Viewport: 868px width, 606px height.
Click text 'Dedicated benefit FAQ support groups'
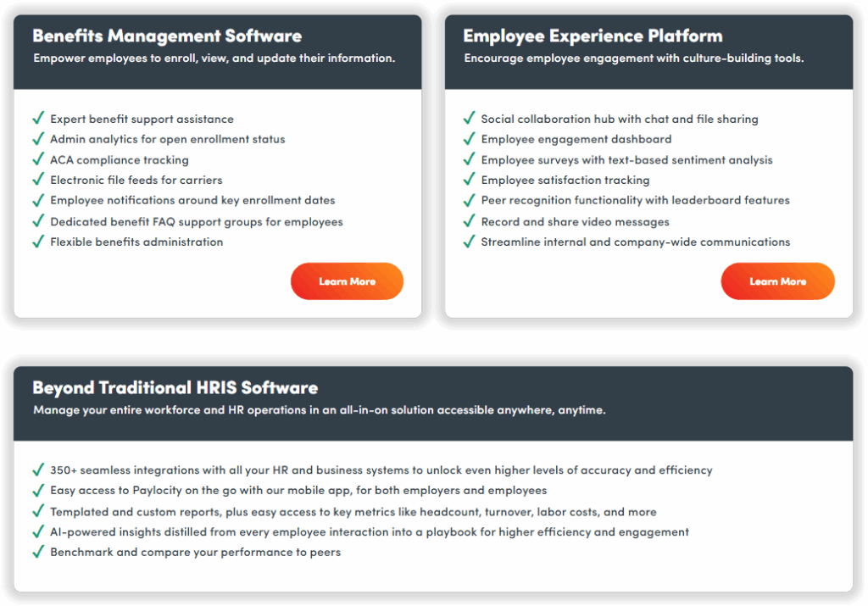coord(197,222)
